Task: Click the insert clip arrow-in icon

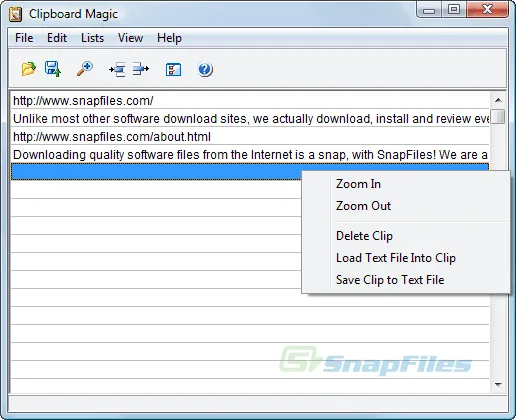Action: click(117, 69)
